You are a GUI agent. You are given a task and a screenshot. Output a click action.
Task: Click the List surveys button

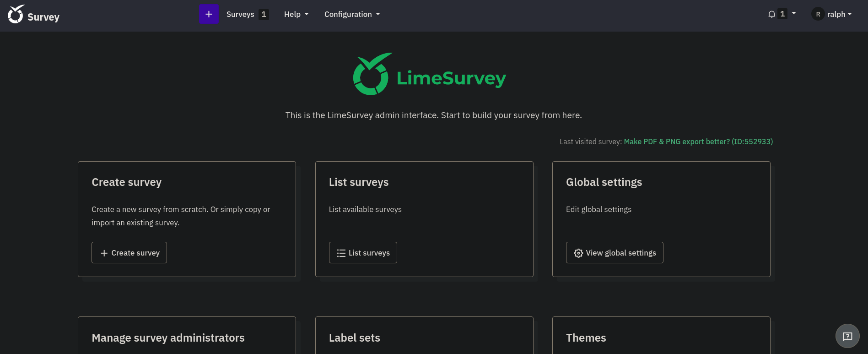click(363, 253)
